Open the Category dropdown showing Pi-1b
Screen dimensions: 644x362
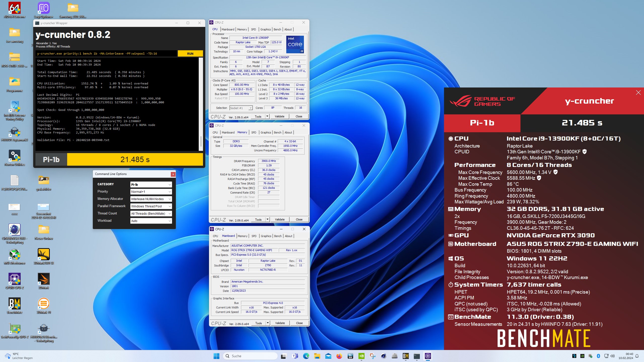click(151, 185)
